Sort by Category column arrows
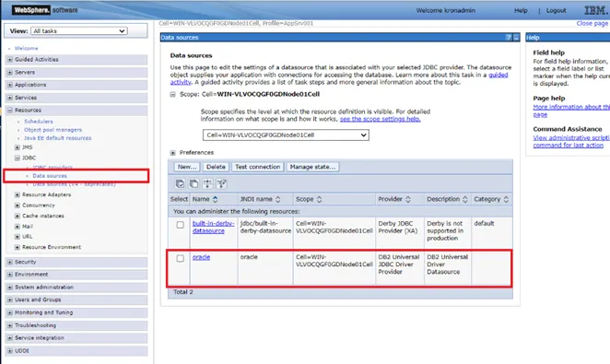Screen dimensions: 610x364 pyautogui.click(x=506, y=199)
